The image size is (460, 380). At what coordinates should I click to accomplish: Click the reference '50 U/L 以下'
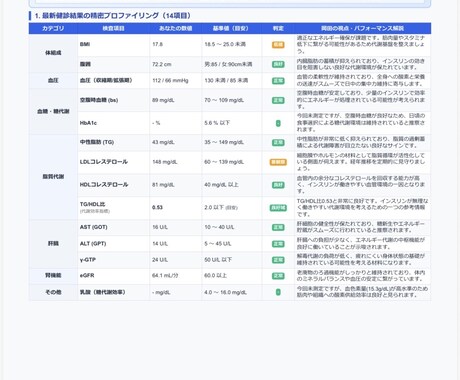point(218,260)
